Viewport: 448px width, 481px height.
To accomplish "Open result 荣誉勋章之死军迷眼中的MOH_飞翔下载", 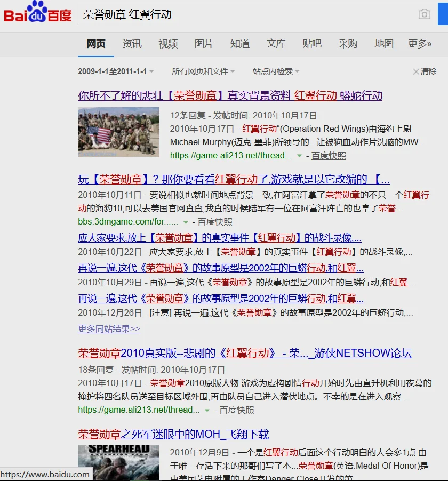I will [173, 434].
